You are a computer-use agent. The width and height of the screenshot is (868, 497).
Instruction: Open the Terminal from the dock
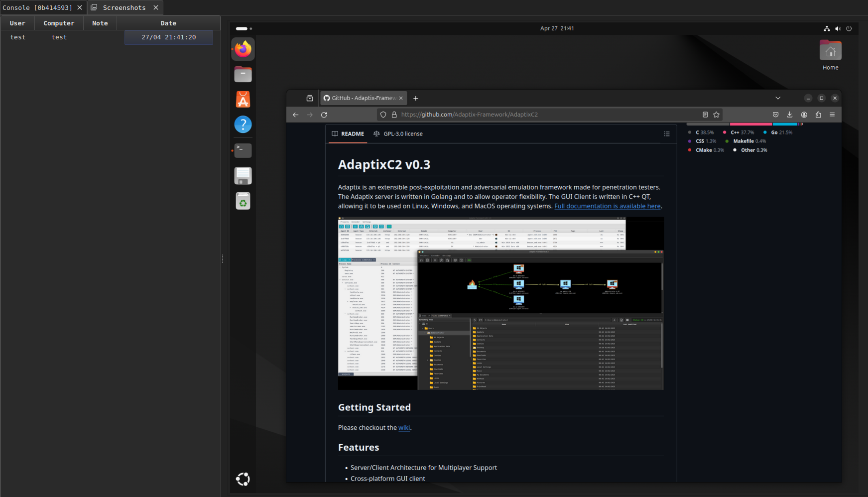point(243,150)
